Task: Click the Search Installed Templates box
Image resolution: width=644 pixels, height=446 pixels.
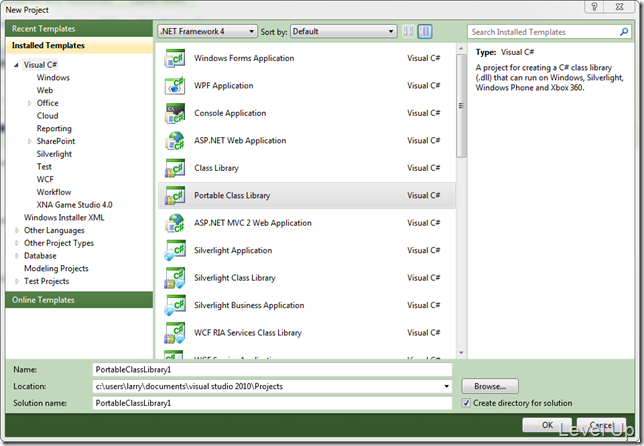Action: click(x=544, y=32)
